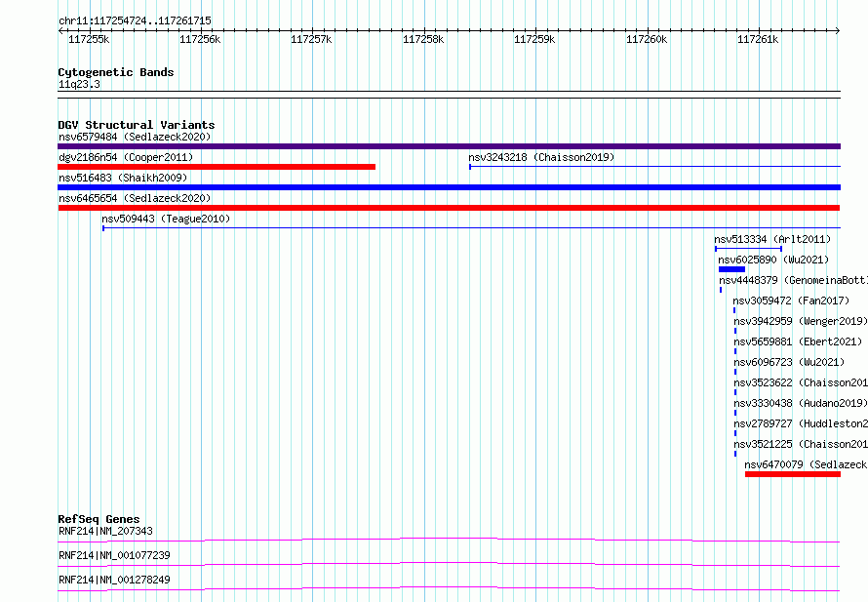Click the 117257k ruler tick label
The image size is (868, 602).
(x=311, y=39)
